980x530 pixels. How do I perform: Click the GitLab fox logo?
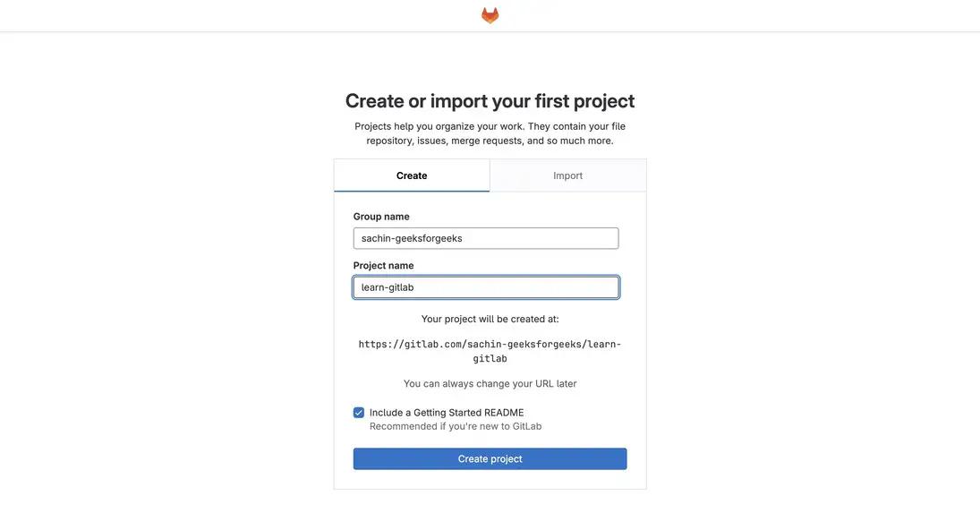click(490, 15)
